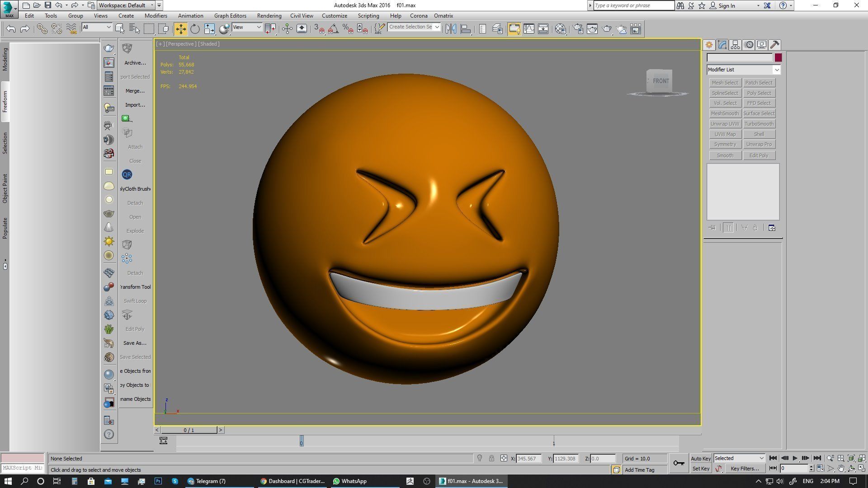Click the TurboSmooth modifier button
868x488 pixels.
click(x=759, y=124)
